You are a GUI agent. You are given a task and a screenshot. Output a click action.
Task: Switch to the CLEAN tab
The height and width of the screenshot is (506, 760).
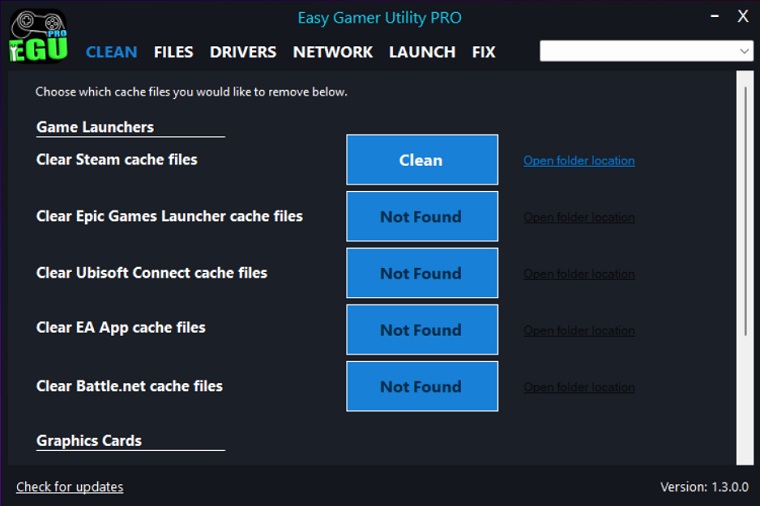point(111,52)
